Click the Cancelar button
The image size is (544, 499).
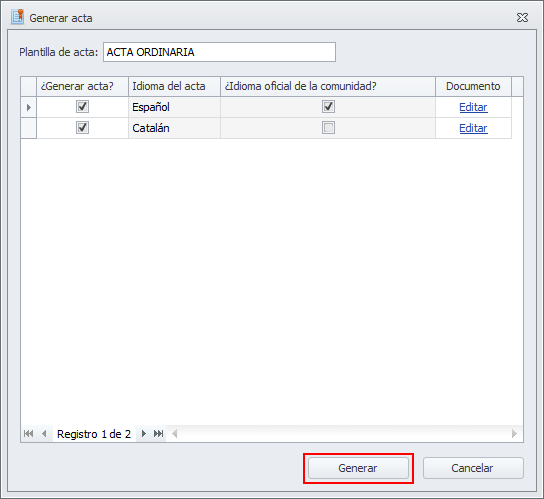click(x=473, y=468)
